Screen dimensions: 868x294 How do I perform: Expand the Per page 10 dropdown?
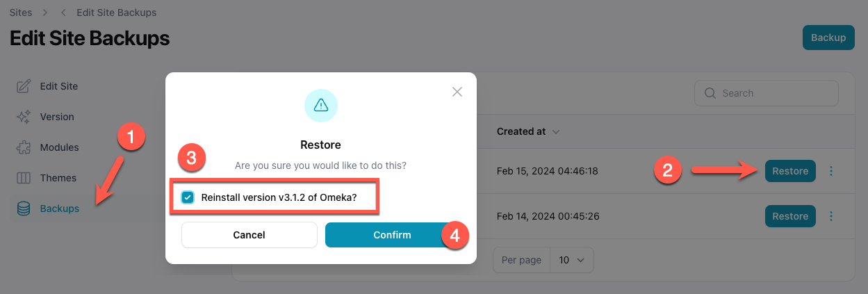pos(572,260)
